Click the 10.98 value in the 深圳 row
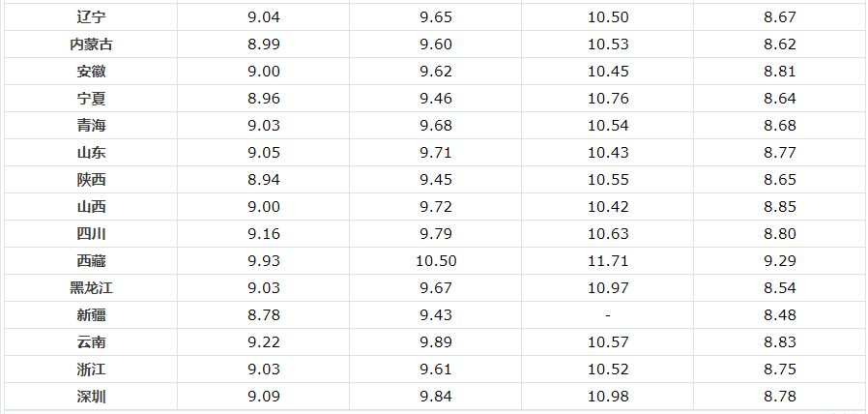Viewport: 868px width, 414px height. [607, 397]
